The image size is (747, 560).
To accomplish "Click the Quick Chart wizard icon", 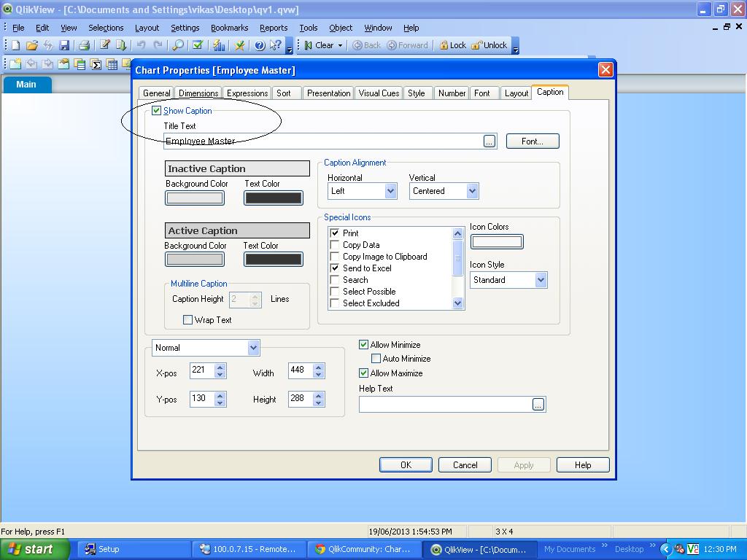I will [218, 45].
